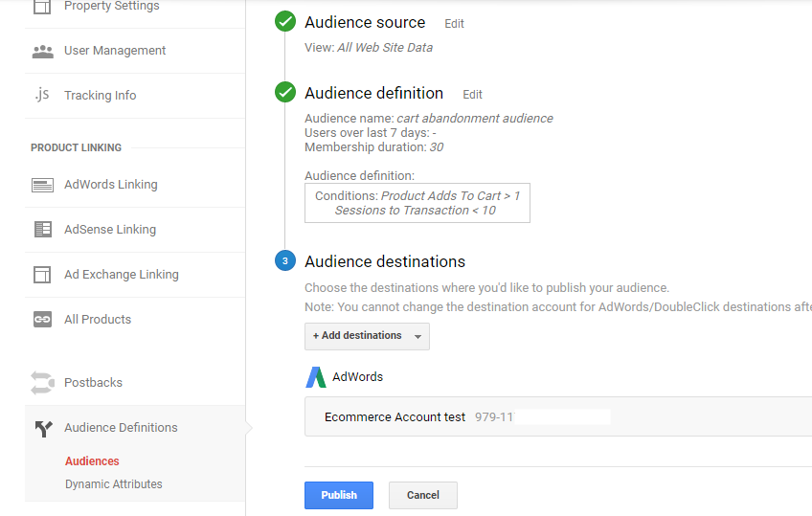The image size is (812, 516).
Task: Click the Property Settings icon
Action: (42, 6)
